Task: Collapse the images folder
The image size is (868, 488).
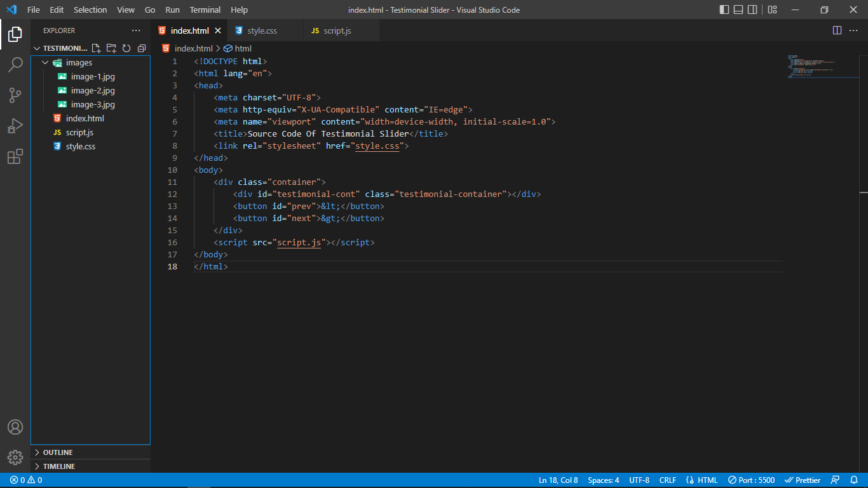Action: pyautogui.click(x=45, y=62)
